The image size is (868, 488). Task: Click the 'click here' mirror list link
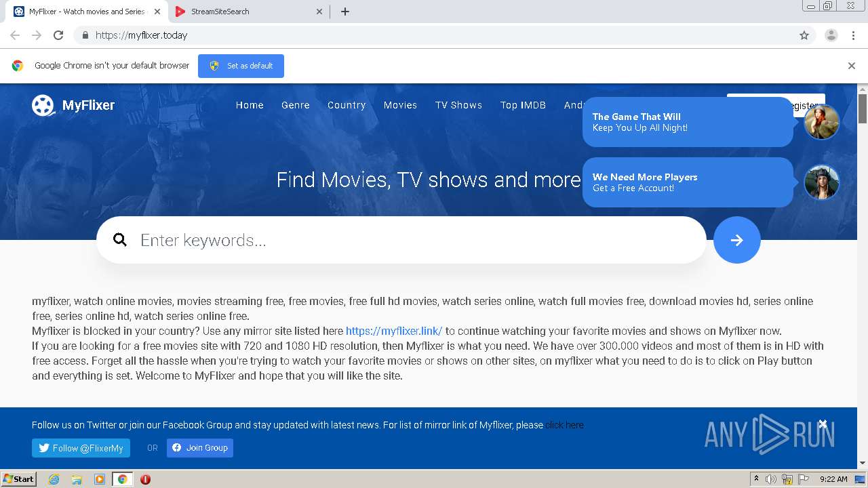tap(564, 425)
